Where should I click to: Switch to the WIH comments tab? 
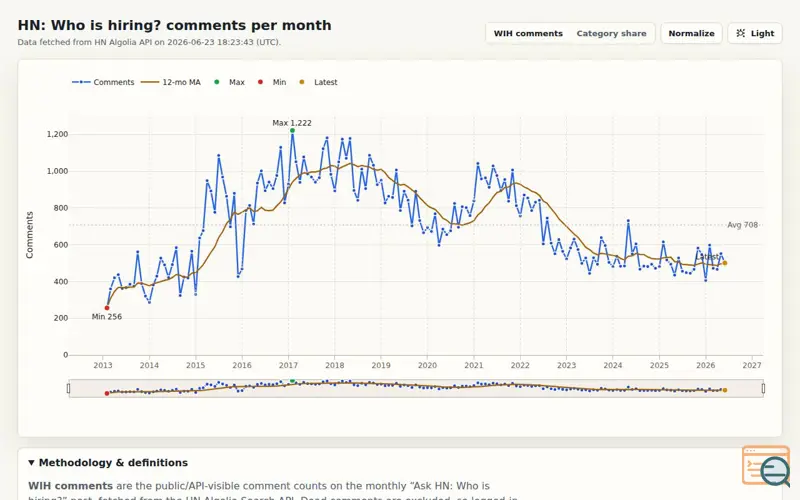click(x=528, y=33)
